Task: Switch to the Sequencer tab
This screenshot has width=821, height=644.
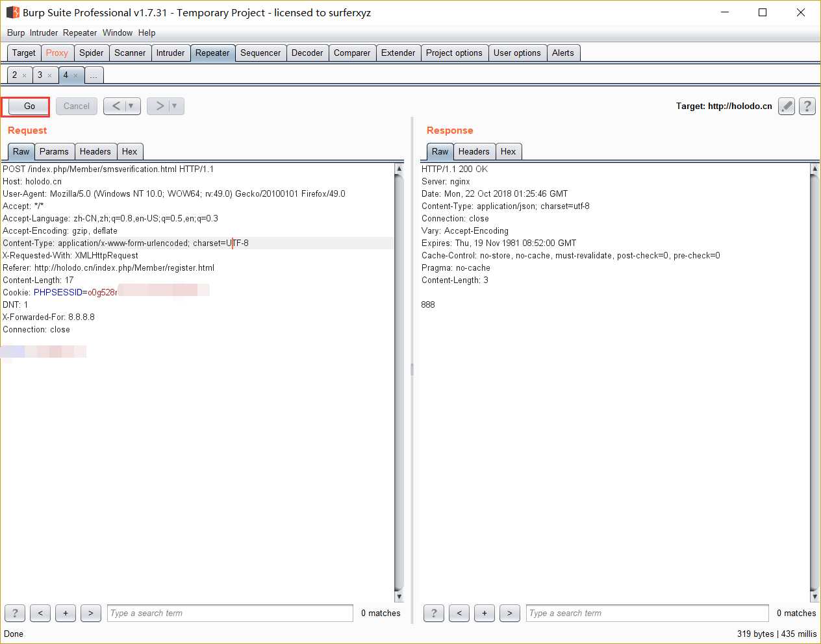Action: pos(260,53)
